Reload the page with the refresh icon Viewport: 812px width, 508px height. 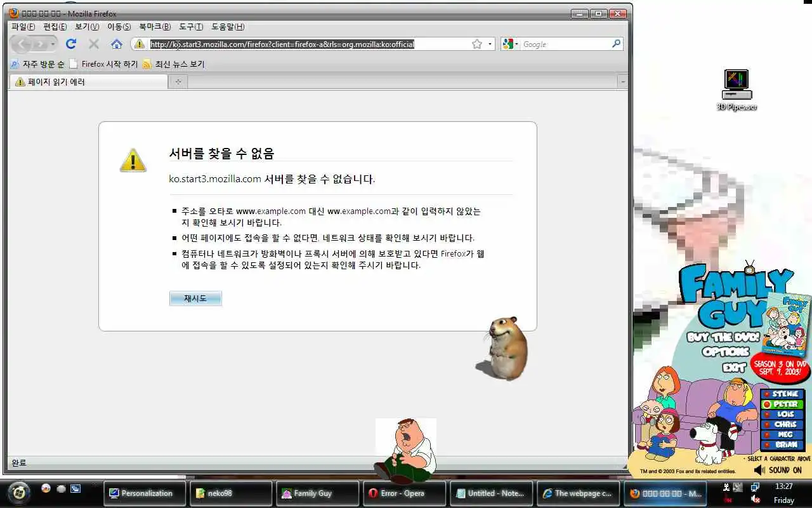pyautogui.click(x=71, y=44)
